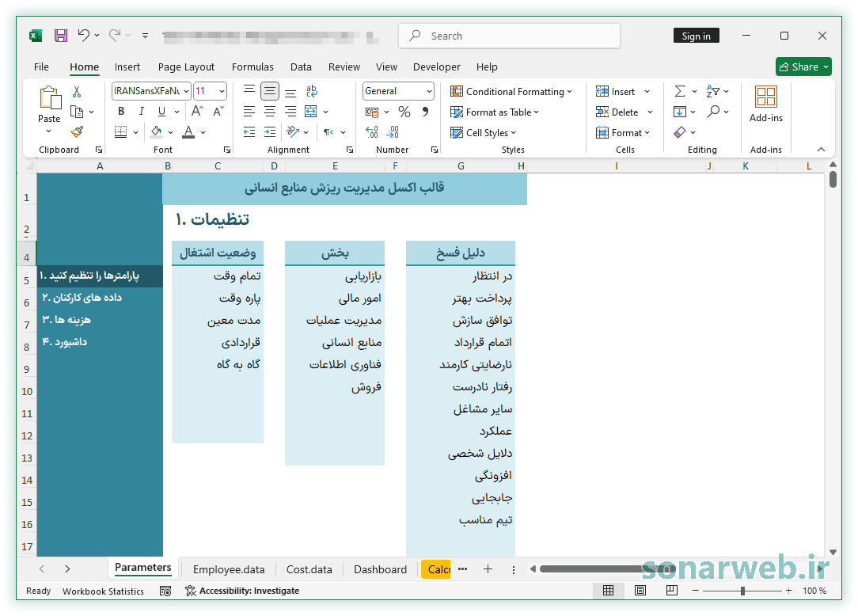The width and height of the screenshot is (858, 616).
Task: Open the General number format dropdown
Action: click(x=429, y=91)
